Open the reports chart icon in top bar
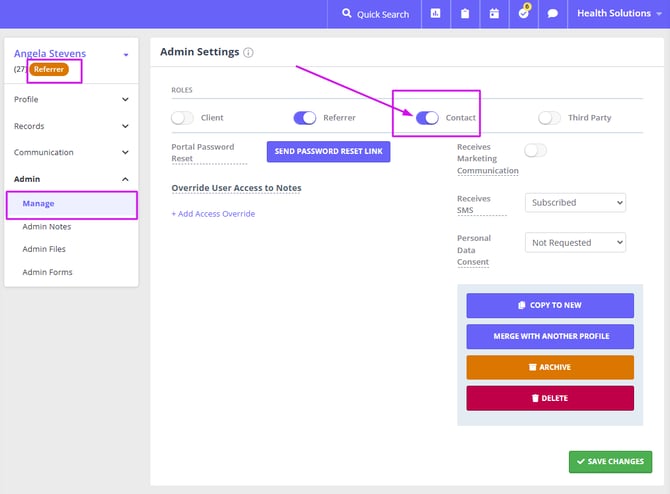This screenshot has height=494, width=670. pos(435,14)
